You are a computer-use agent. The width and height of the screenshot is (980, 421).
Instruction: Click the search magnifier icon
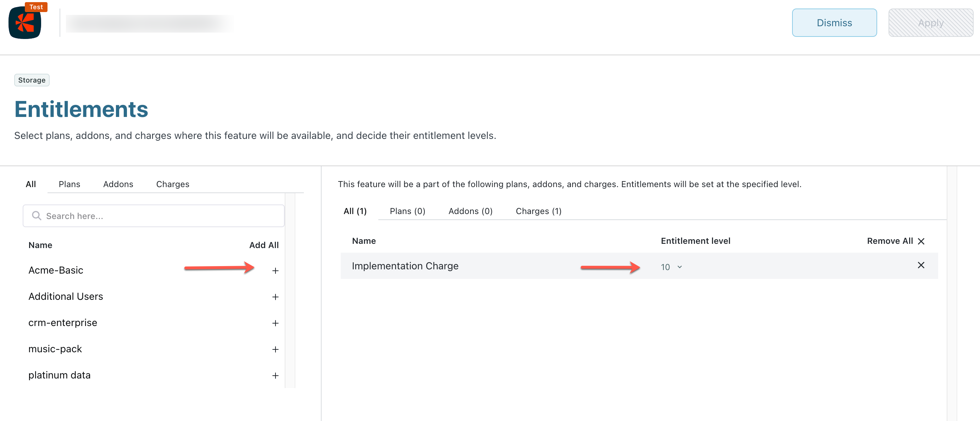(x=37, y=215)
